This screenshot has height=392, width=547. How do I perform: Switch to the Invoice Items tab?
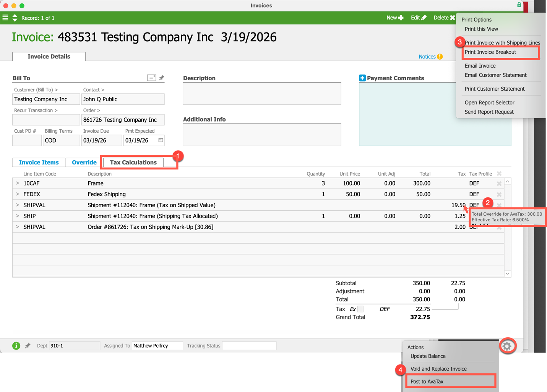(39, 163)
